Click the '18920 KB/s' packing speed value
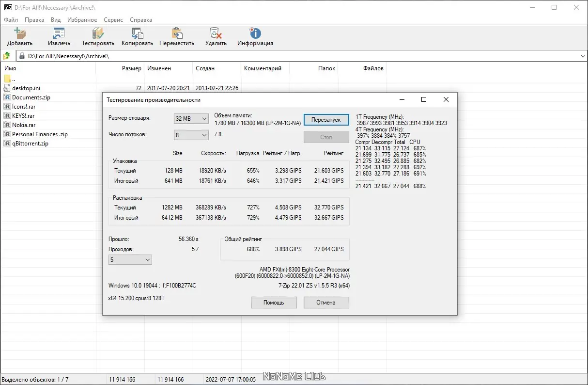The width and height of the screenshot is (588, 385). point(212,171)
